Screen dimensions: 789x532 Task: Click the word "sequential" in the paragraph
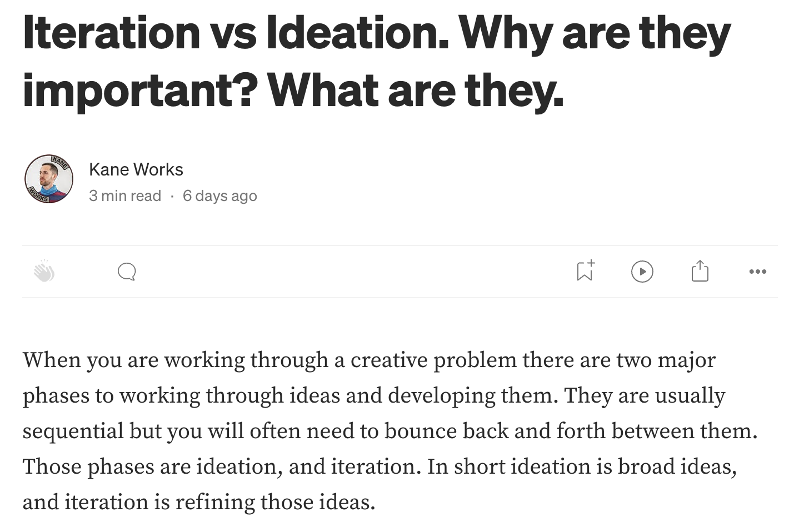point(73,431)
